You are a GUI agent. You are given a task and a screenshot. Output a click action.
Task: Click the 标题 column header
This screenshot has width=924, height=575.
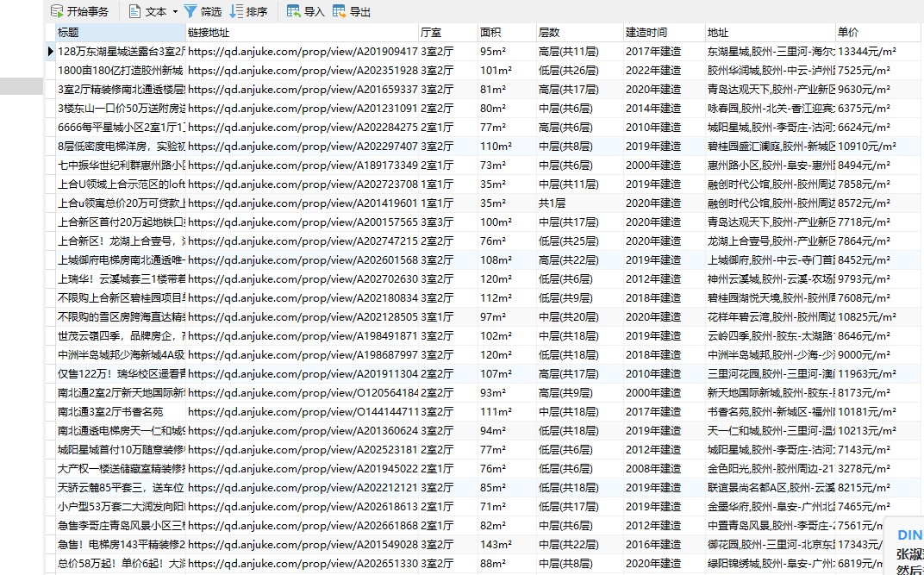[121, 33]
